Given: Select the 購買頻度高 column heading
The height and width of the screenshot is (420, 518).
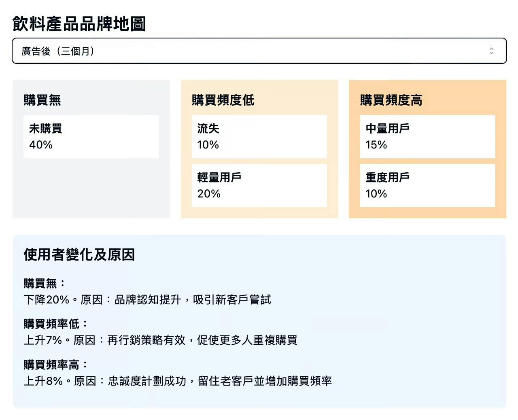Looking at the screenshot, I should pyautogui.click(x=391, y=100).
